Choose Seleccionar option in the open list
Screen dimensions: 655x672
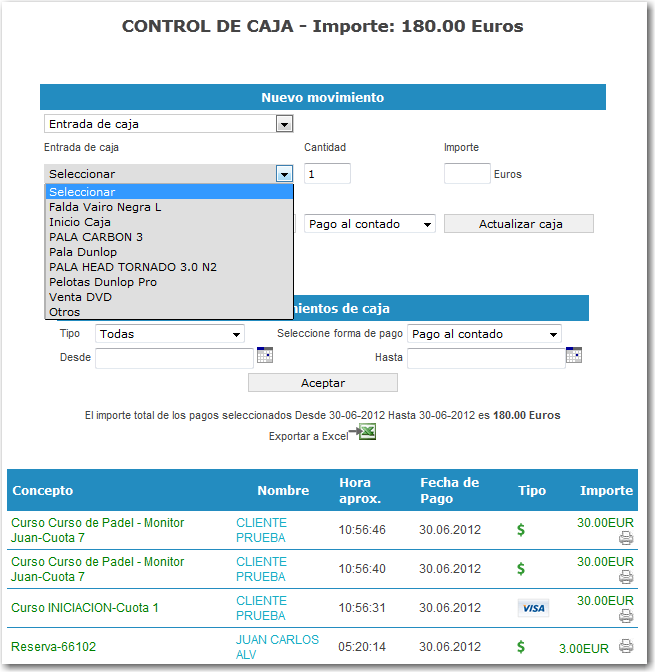click(169, 192)
